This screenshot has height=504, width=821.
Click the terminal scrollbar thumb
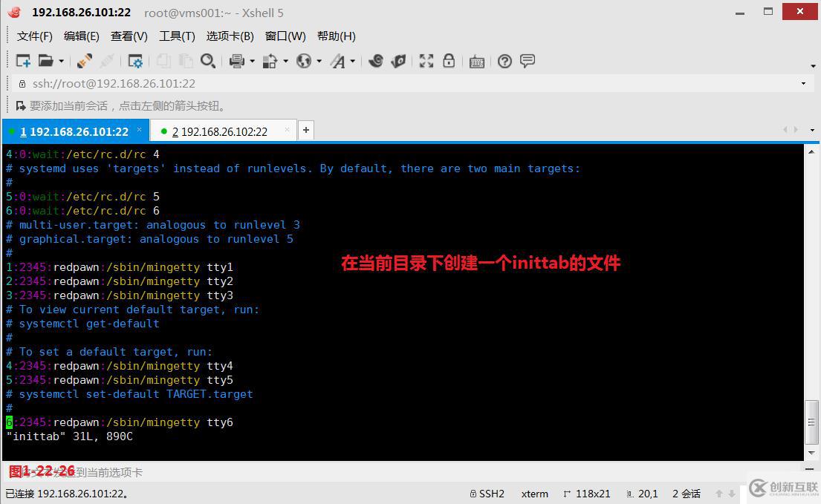pyautogui.click(x=811, y=422)
